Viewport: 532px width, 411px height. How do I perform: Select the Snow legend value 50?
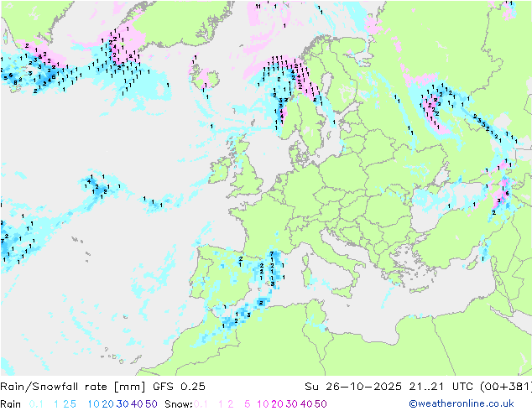pos(321,404)
